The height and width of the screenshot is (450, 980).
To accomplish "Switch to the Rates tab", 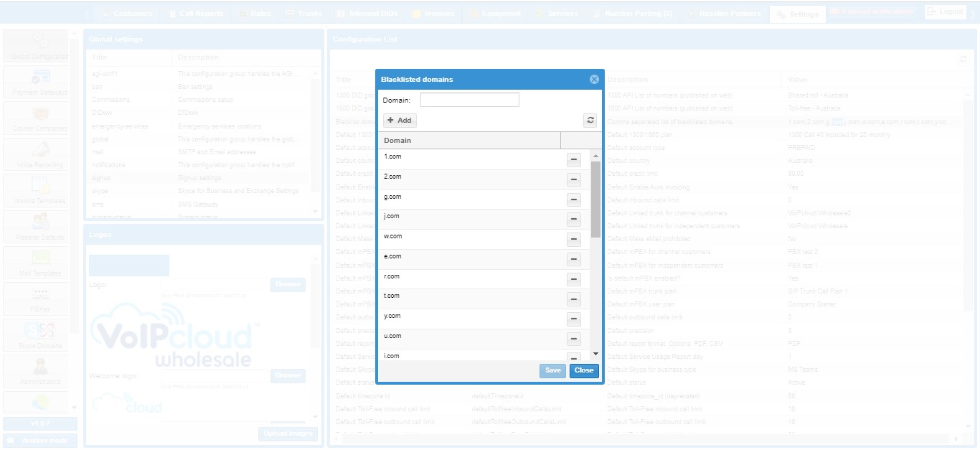I will point(255,14).
